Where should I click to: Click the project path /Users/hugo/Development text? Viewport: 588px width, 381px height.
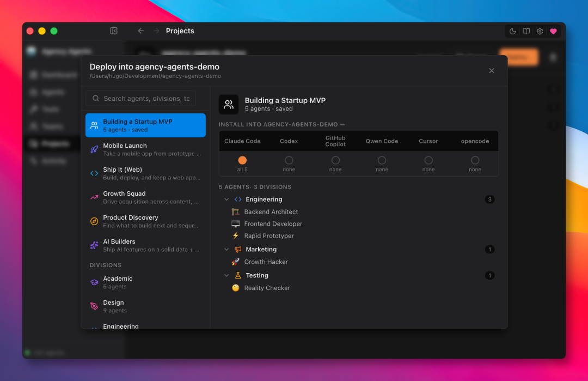click(x=155, y=76)
